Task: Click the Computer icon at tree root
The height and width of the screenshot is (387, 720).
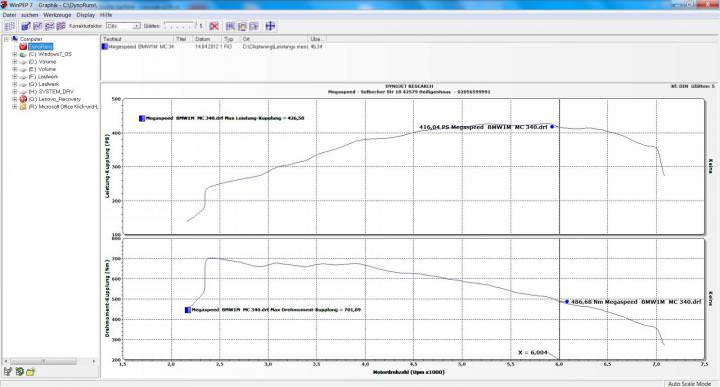Action: [15, 39]
